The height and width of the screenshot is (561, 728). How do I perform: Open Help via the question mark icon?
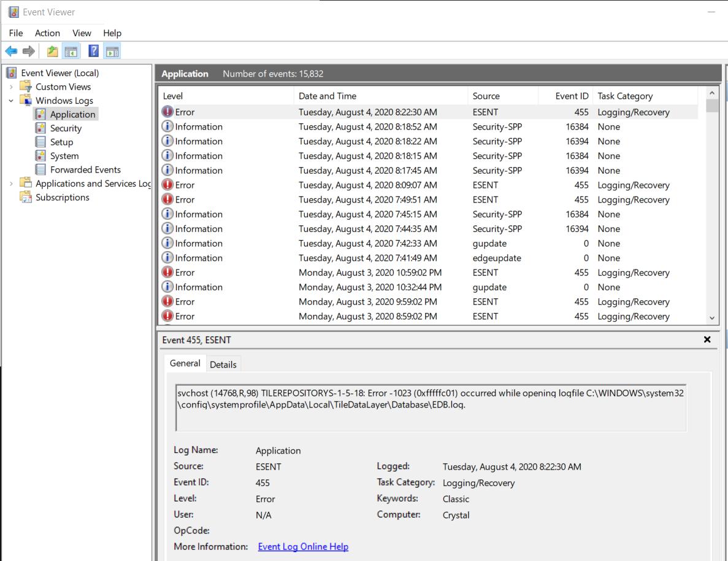coord(94,52)
